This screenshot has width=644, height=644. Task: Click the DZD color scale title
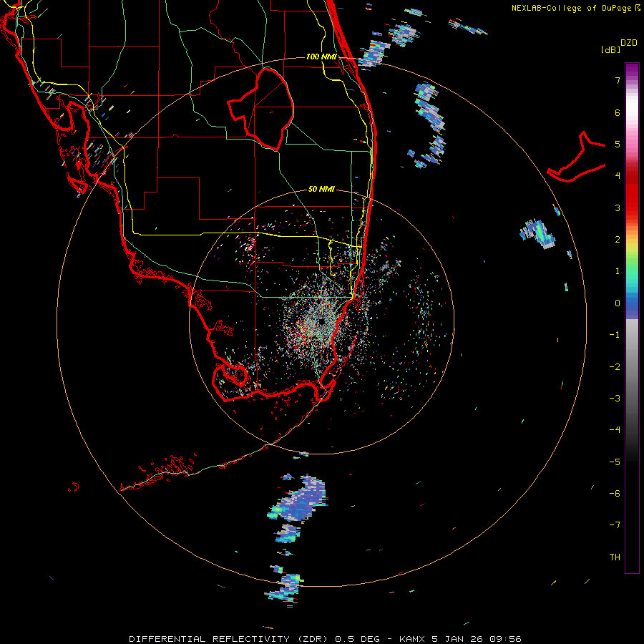pyautogui.click(x=629, y=43)
